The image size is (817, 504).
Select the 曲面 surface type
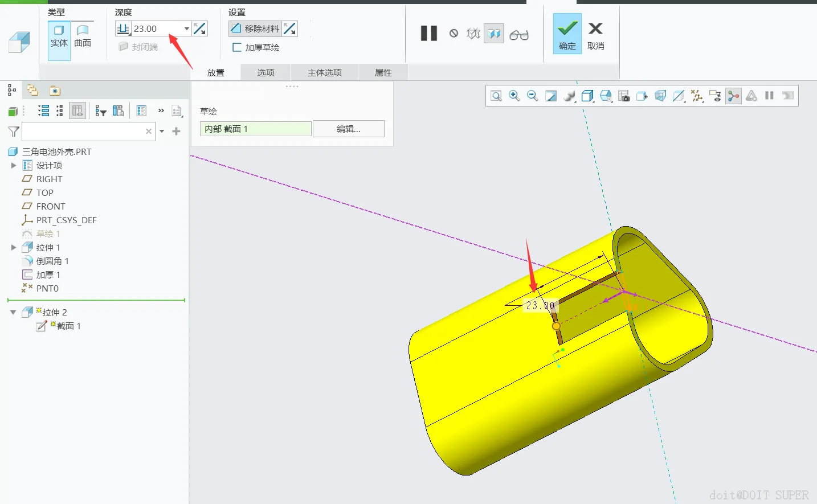coord(83,36)
